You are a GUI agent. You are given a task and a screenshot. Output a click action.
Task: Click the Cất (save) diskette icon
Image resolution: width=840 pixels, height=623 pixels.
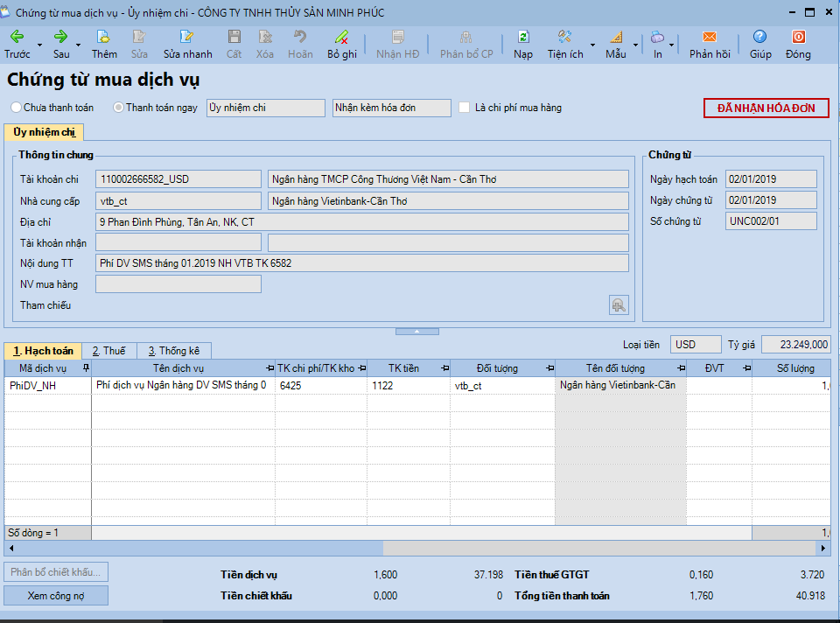point(234,37)
